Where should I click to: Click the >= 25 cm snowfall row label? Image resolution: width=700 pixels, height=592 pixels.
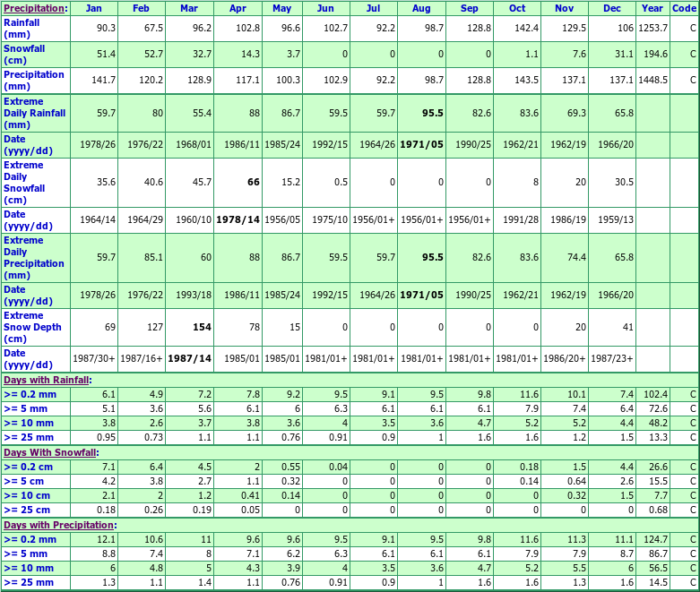click(x=28, y=510)
